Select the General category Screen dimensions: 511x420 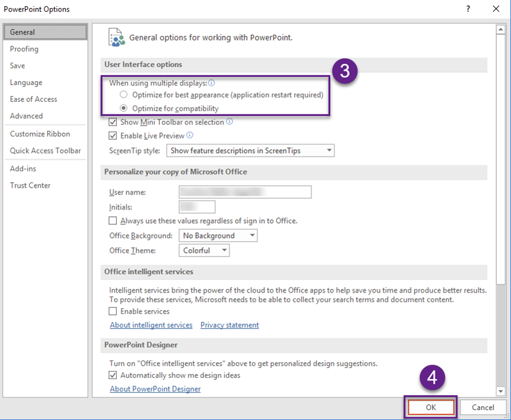45,32
